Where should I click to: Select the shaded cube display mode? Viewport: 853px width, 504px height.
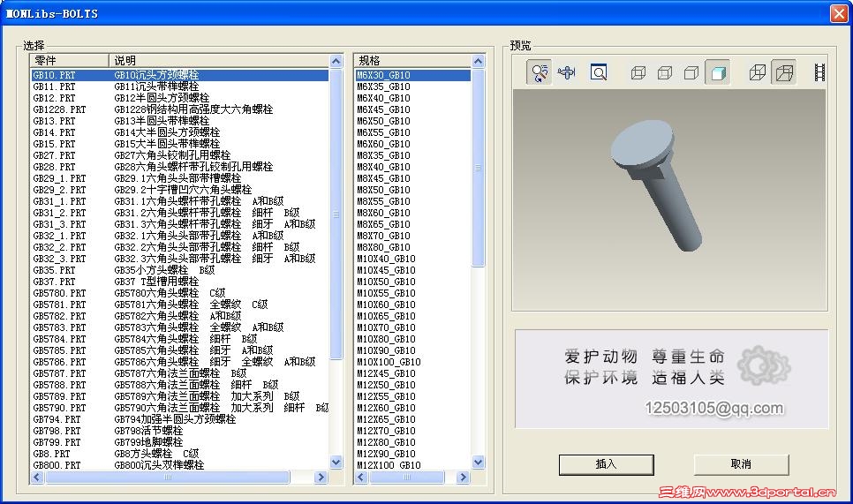[x=718, y=72]
